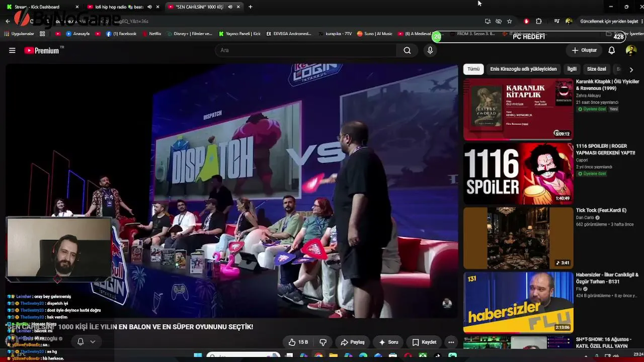Click the Dan Carlo channel name
The image size is (644, 362).
click(x=585, y=218)
